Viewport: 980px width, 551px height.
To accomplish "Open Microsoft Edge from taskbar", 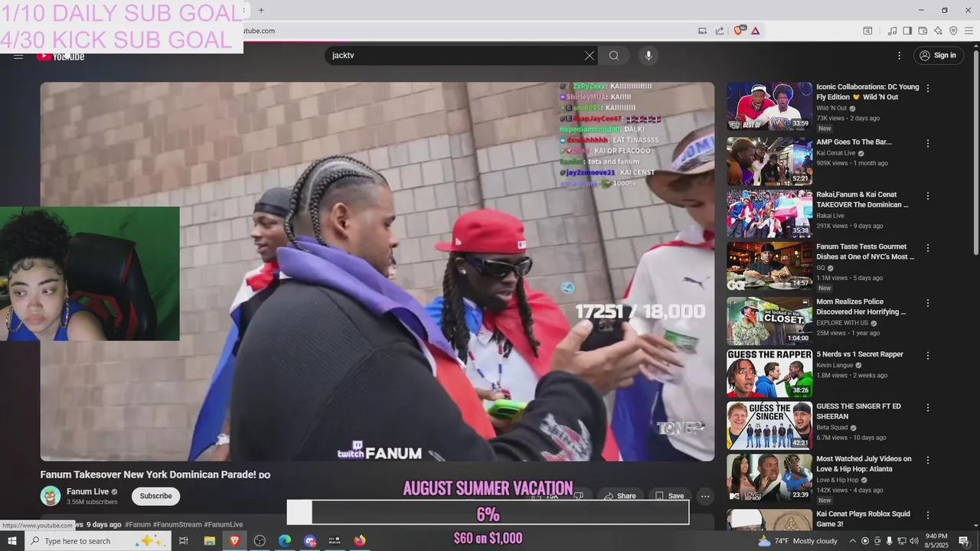I will (x=285, y=541).
